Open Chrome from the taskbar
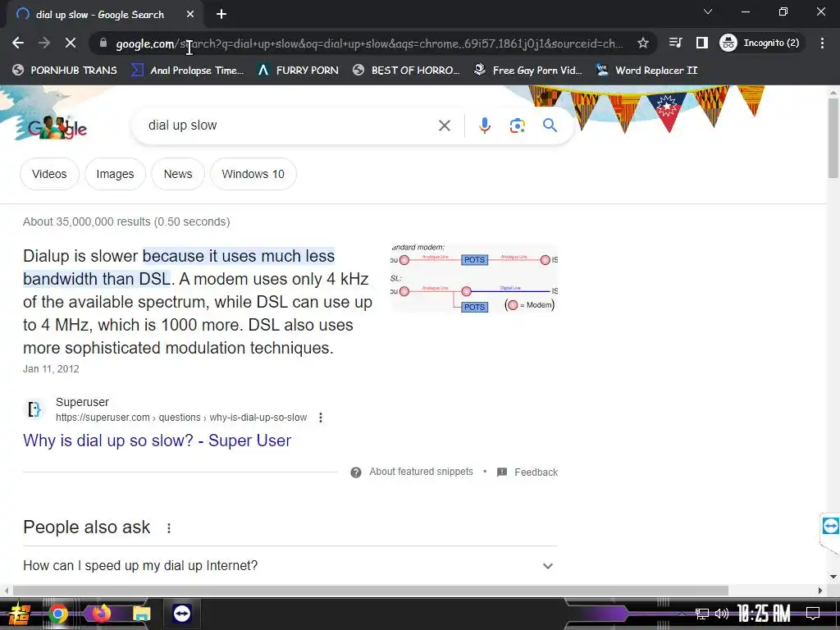840x630 pixels. coord(58,614)
